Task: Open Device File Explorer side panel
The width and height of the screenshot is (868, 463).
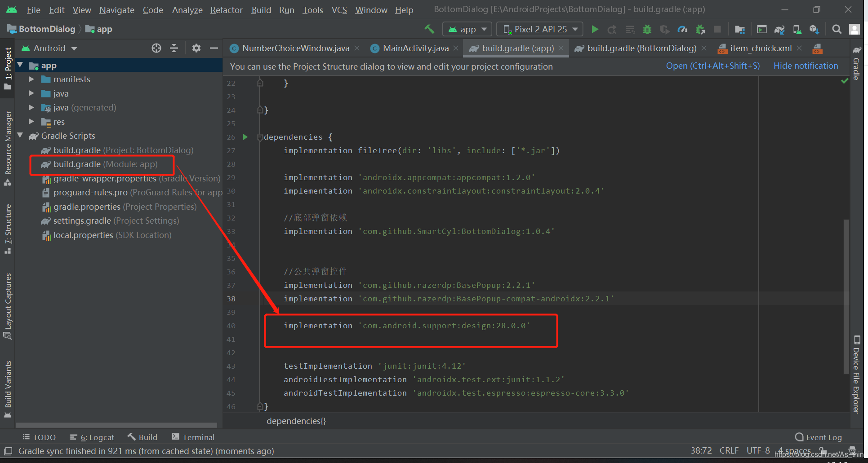Action: [857, 374]
